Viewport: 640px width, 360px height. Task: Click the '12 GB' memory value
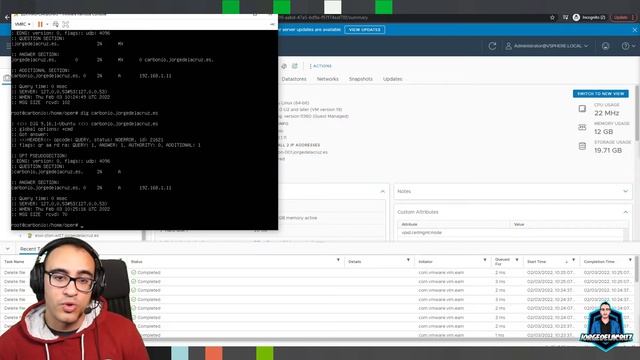point(604,132)
